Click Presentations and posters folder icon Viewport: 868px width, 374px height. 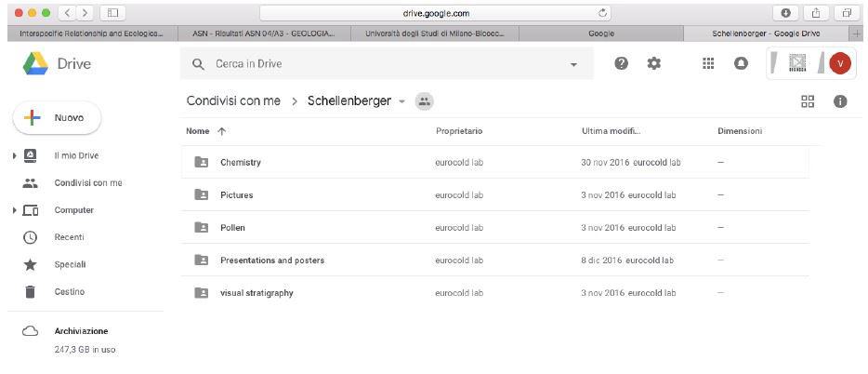pos(202,260)
